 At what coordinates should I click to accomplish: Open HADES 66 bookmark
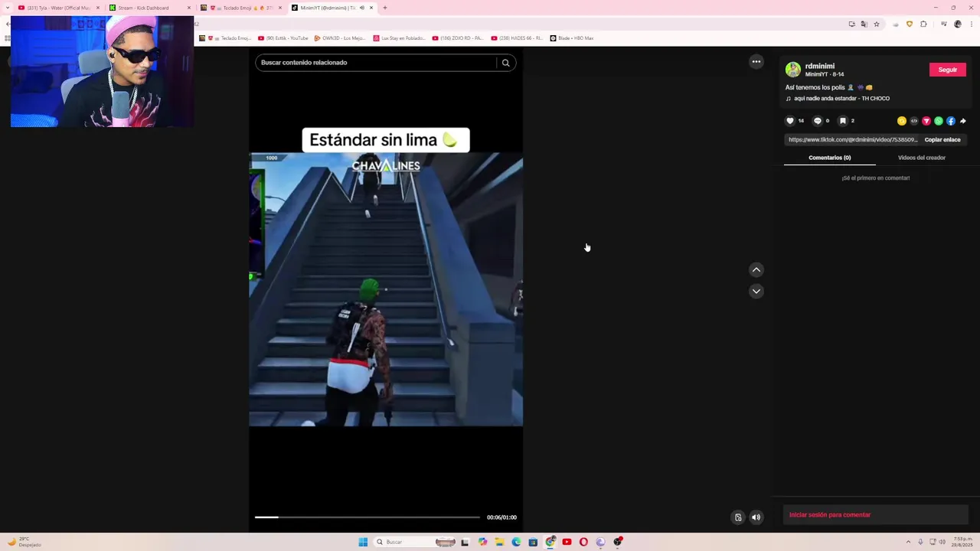pos(517,38)
